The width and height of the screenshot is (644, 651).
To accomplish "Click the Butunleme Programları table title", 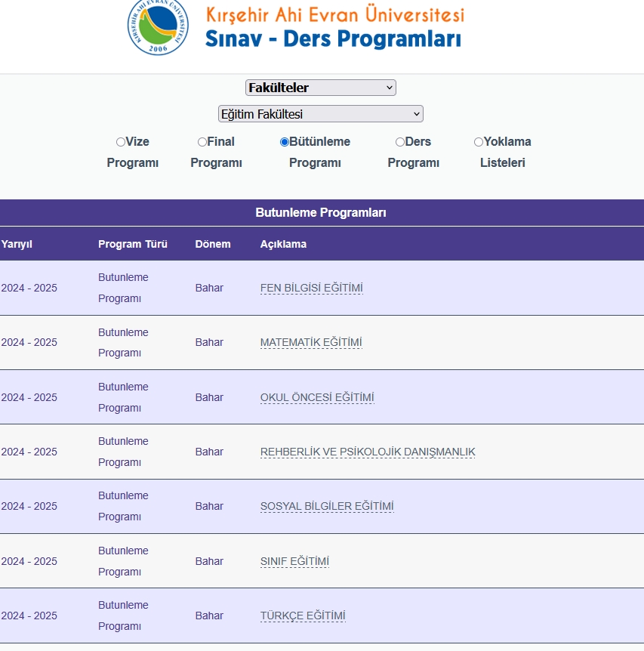I will 321,212.
